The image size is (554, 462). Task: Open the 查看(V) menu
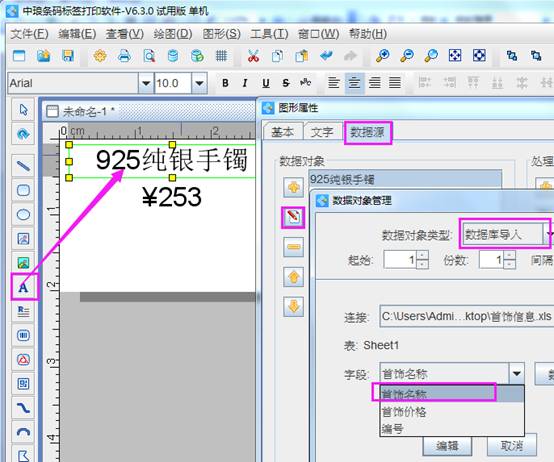pos(125,34)
